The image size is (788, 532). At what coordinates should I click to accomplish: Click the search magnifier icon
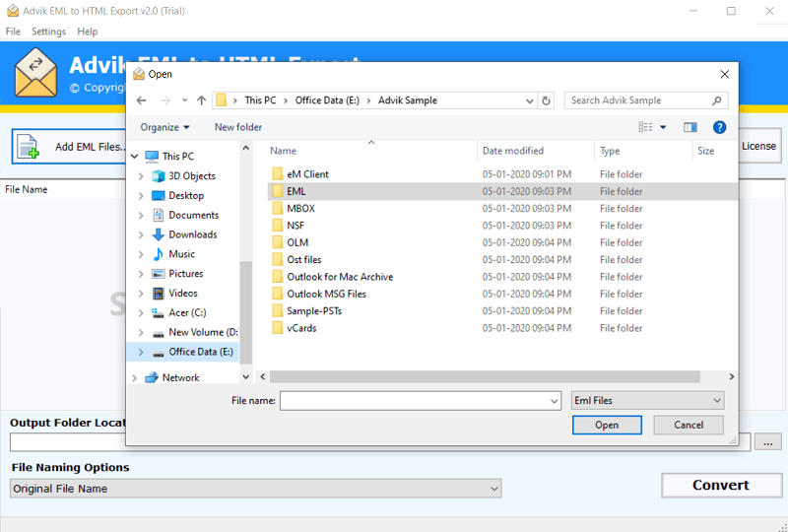tap(717, 100)
